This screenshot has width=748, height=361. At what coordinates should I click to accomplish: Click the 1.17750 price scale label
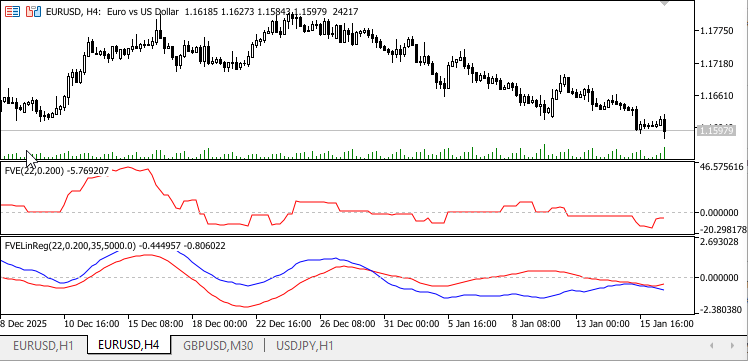tap(716, 31)
